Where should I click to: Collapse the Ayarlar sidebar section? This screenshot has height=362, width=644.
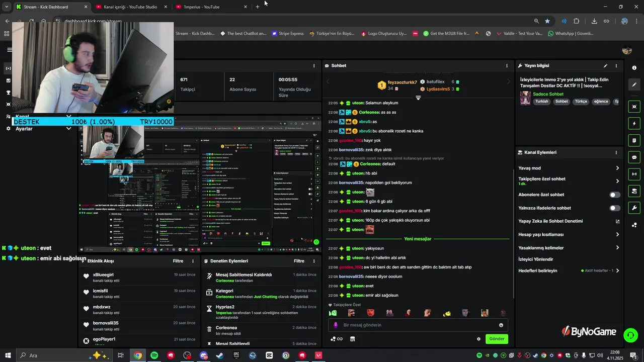pyautogui.click(x=68, y=129)
